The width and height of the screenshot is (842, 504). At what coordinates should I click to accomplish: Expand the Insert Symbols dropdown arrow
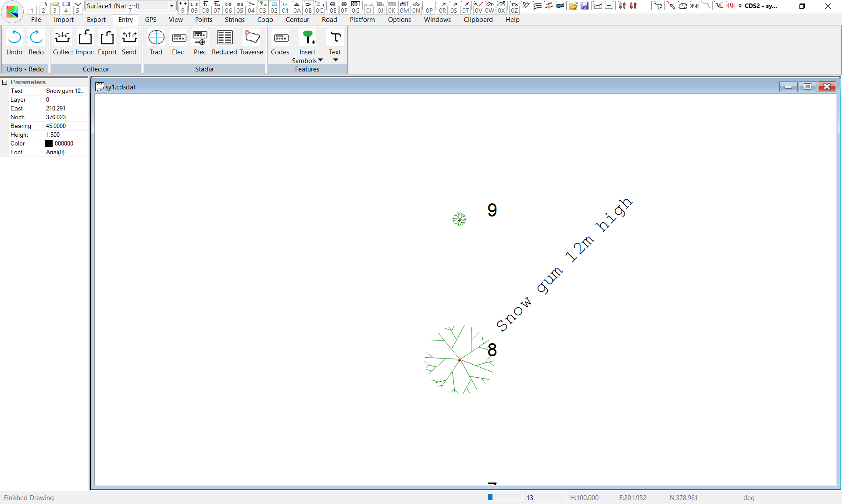click(x=320, y=60)
